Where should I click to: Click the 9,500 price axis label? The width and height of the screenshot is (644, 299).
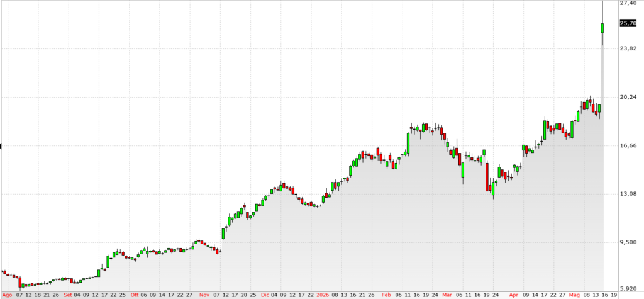[x=628, y=242]
